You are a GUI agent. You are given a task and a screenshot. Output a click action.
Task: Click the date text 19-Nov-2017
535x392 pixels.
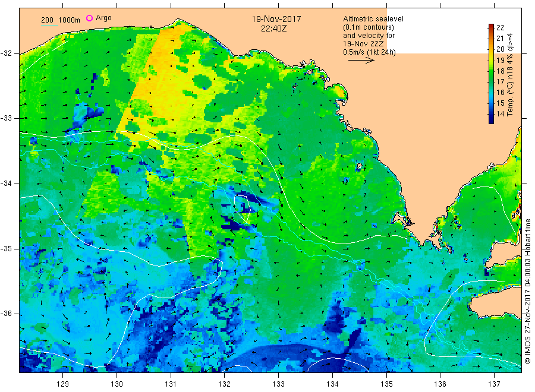tap(276, 19)
